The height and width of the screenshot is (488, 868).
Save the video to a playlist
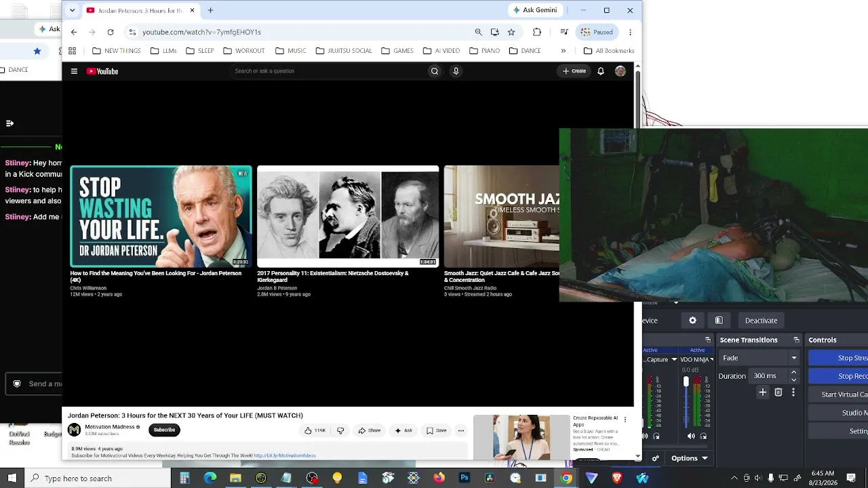click(x=436, y=430)
